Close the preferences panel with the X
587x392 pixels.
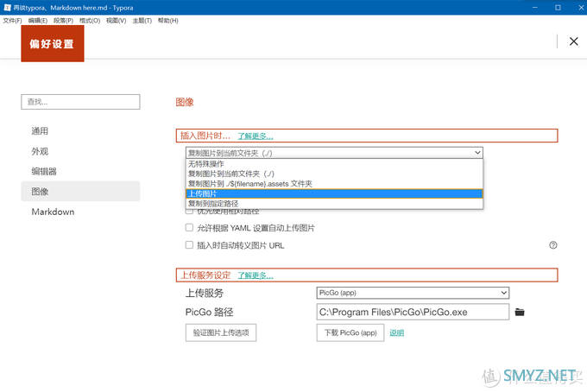coord(573,41)
